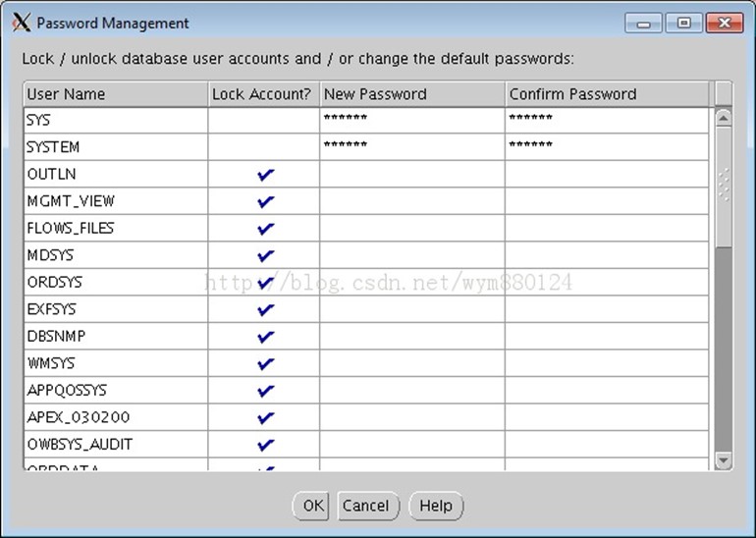Viewport: 756px width, 538px height.
Task: Click the New Password column header
Action: [x=412, y=94]
